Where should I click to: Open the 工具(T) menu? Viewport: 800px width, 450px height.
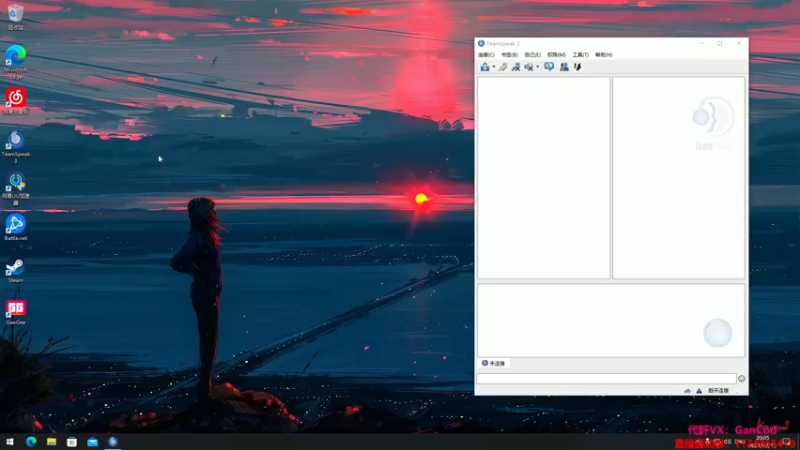580,55
